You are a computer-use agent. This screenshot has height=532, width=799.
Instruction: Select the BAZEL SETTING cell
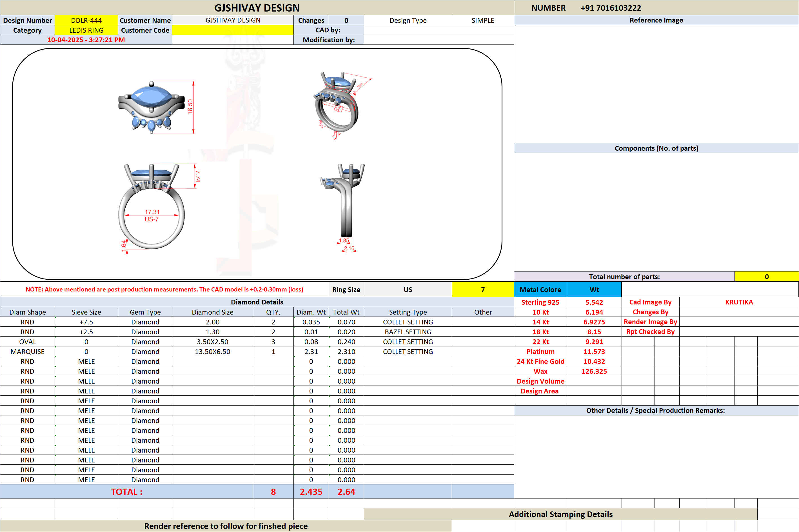point(408,332)
